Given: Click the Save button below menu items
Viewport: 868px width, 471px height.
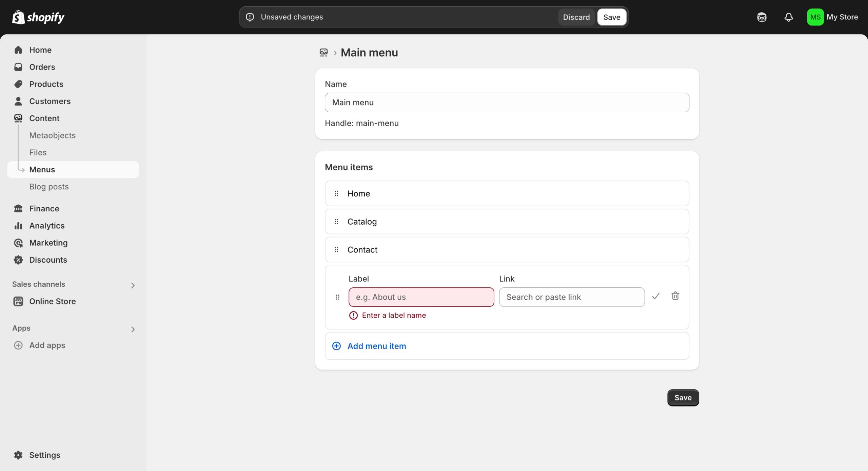Looking at the screenshot, I should [683, 397].
